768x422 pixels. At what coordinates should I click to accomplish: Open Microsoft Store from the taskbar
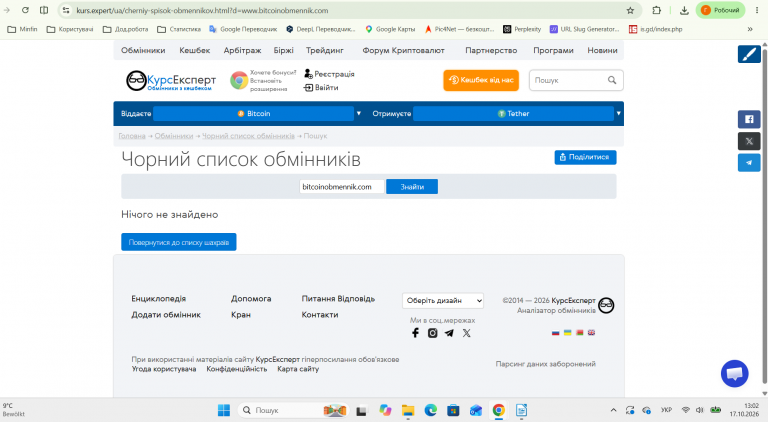[x=453, y=410]
